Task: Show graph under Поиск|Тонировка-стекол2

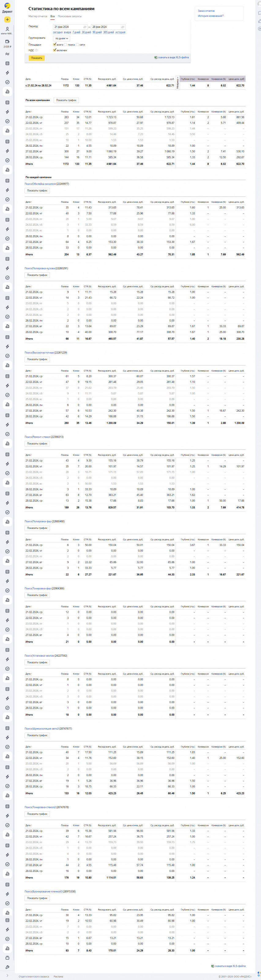Action: [x=37, y=814]
